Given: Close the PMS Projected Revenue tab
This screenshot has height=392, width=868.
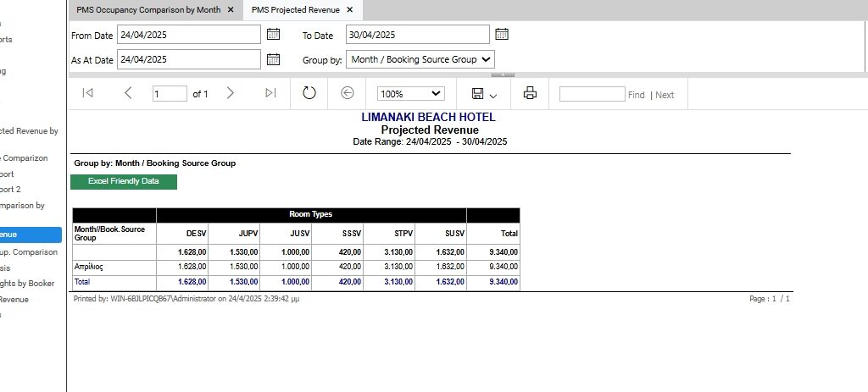Looking at the screenshot, I should 350,10.
